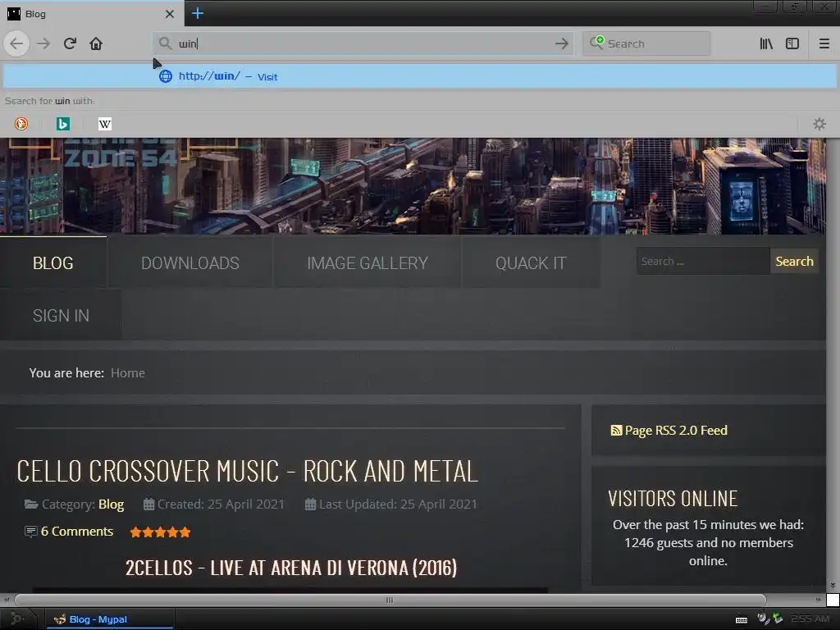Open the Page RSS 2.0 Feed link
The image size is (840, 630).
[x=676, y=430]
